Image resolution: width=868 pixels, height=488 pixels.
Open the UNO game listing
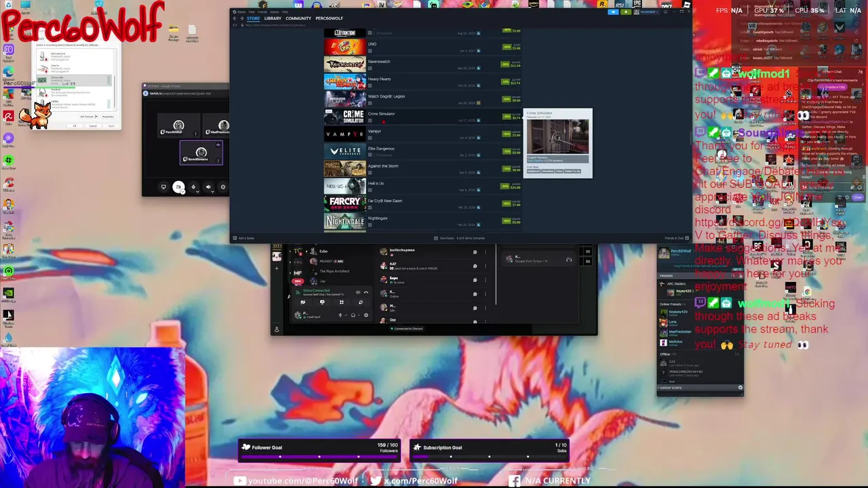click(x=422, y=47)
